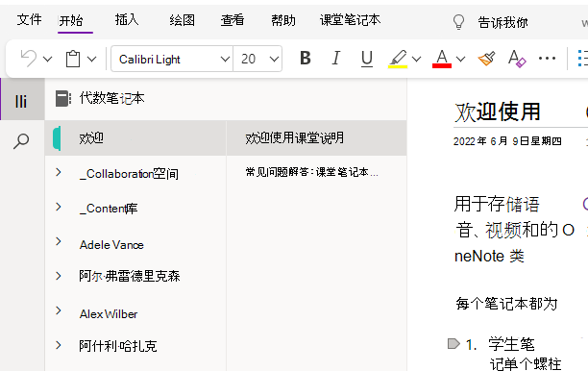Switch to the 绘图 tab
The height and width of the screenshot is (371, 588).
(183, 20)
